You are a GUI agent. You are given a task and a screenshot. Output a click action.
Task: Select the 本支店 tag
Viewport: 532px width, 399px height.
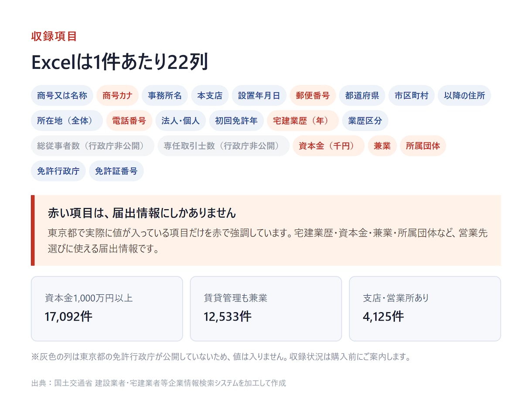(210, 95)
